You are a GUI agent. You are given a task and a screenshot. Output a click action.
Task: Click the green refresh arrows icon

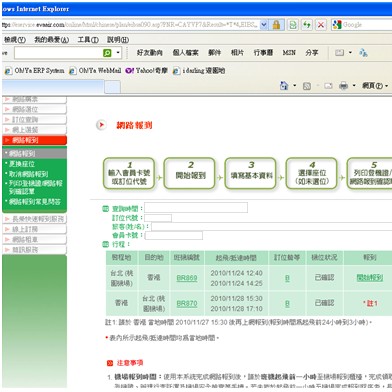(307, 25)
